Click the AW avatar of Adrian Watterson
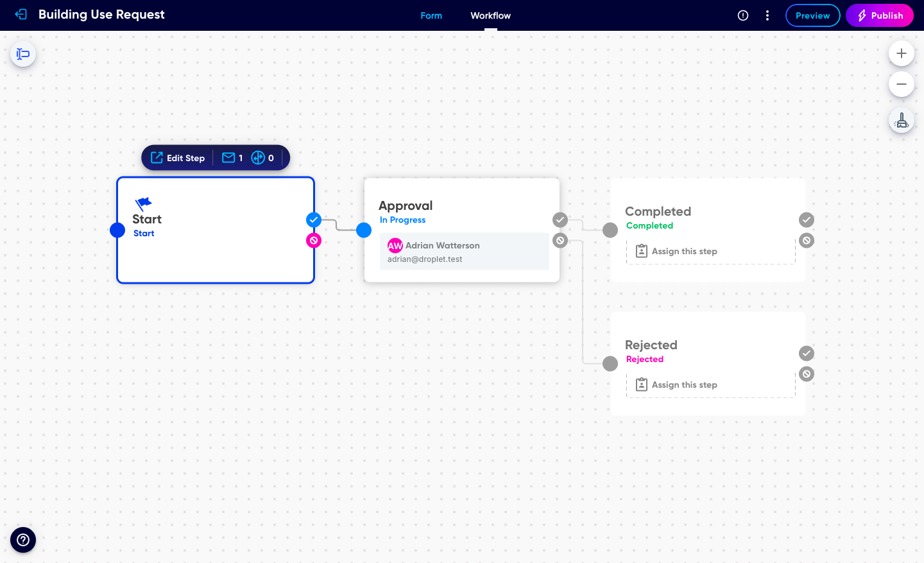Image resolution: width=924 pixels, height=563 pixels. pyautogui.click(x=395, y=245)
